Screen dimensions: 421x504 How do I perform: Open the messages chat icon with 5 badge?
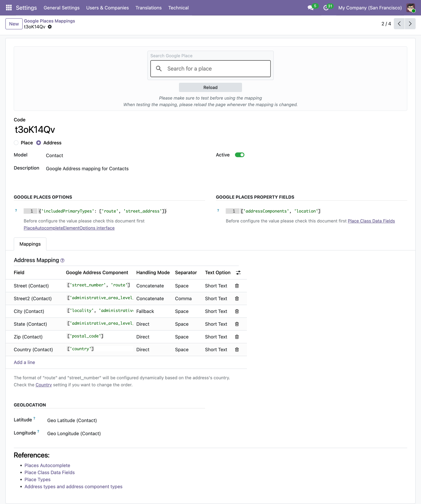[x=311, y=8]
